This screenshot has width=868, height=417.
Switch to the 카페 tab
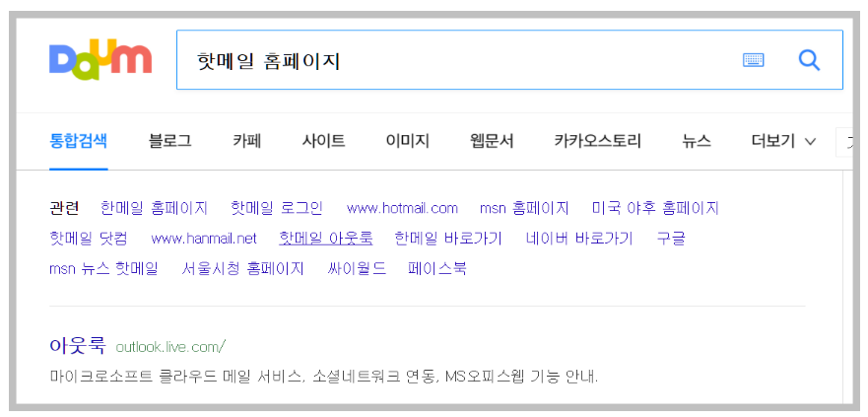click(247, 141)
